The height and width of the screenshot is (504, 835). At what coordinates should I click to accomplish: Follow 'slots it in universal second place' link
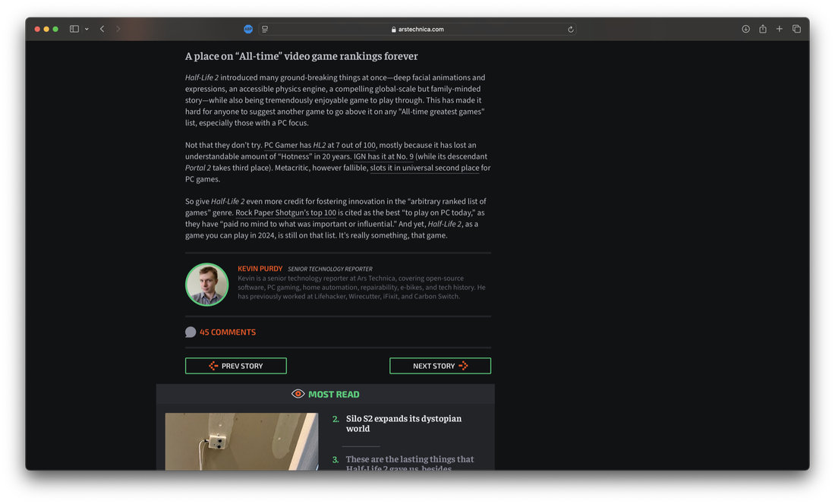tap(424, 168)
